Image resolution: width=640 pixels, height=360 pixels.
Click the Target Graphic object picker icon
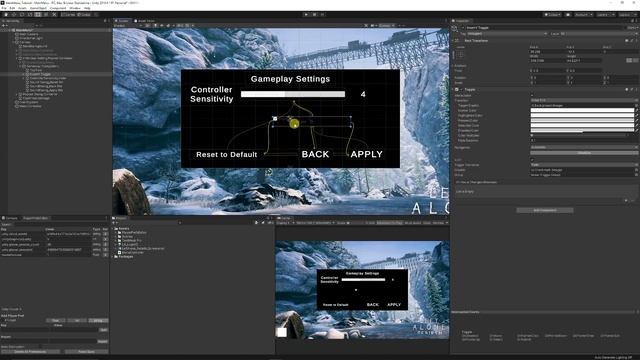[x=636, y=105]
